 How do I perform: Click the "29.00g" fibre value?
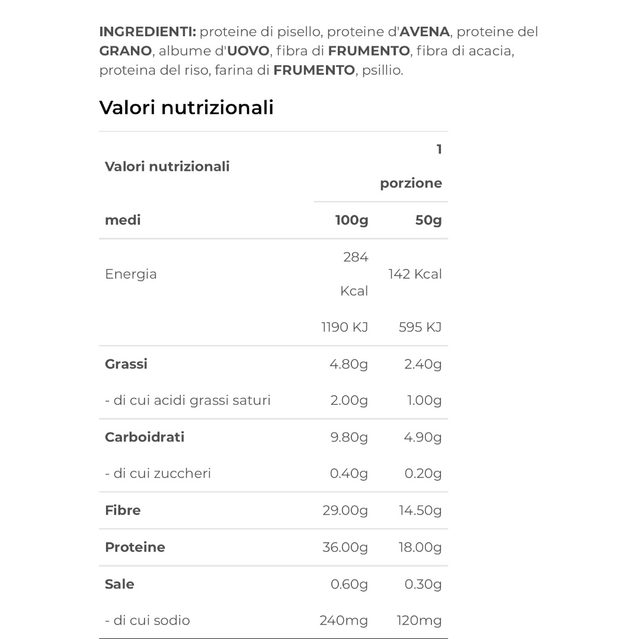346,510
